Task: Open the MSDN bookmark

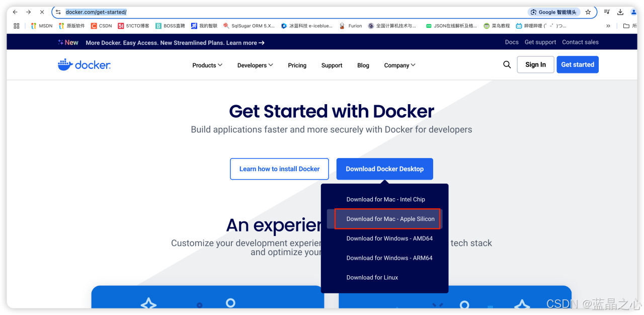Action: 42,26
